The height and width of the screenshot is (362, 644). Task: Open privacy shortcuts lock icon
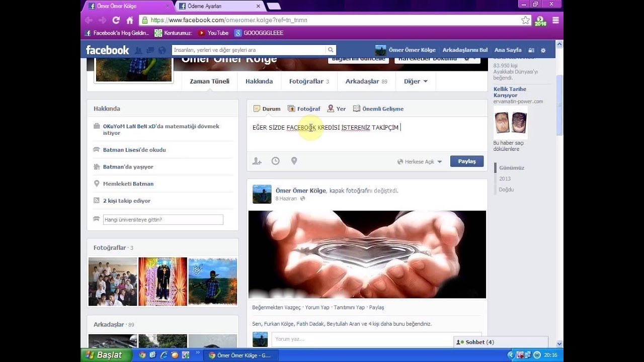531,50
